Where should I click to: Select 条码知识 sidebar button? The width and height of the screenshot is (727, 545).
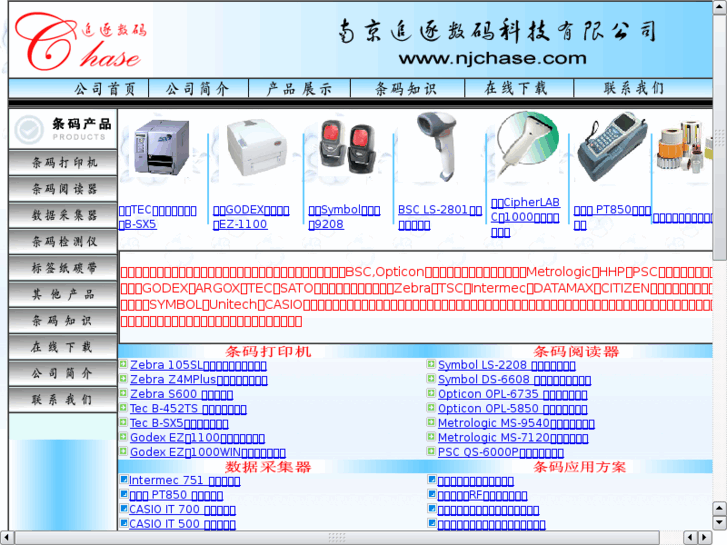tap(63, 321)
